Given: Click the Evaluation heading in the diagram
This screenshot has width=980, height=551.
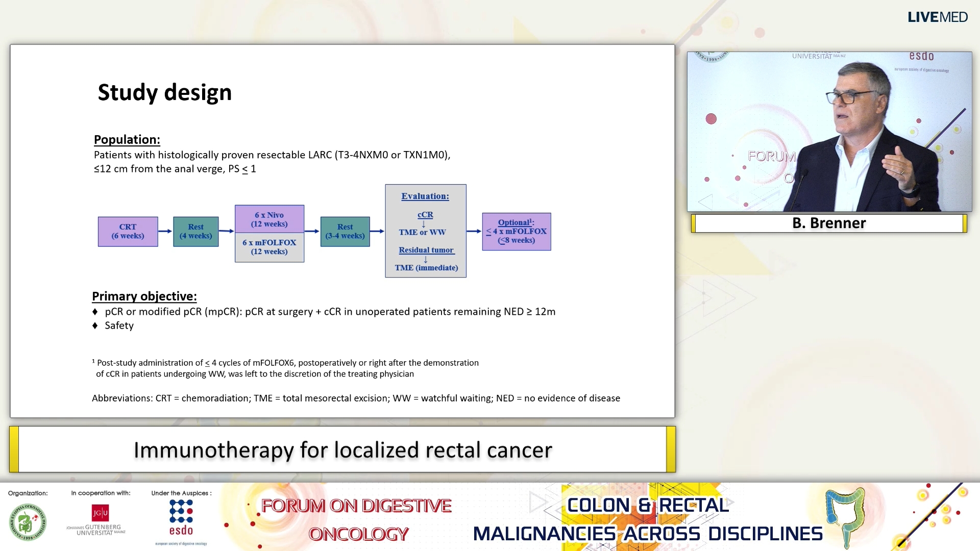Looking at the screenshot, I should coord(425,196).
